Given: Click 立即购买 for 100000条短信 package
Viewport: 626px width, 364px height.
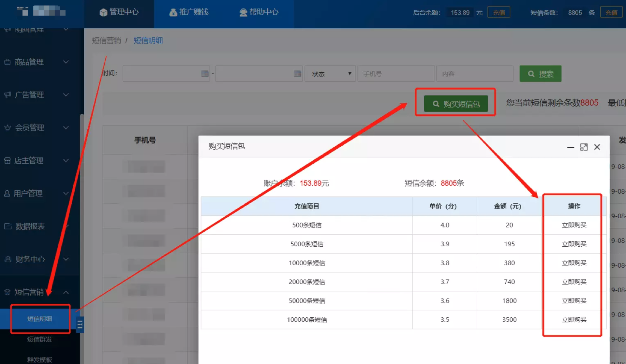Looking at the screenshot, I should point(574,320).
